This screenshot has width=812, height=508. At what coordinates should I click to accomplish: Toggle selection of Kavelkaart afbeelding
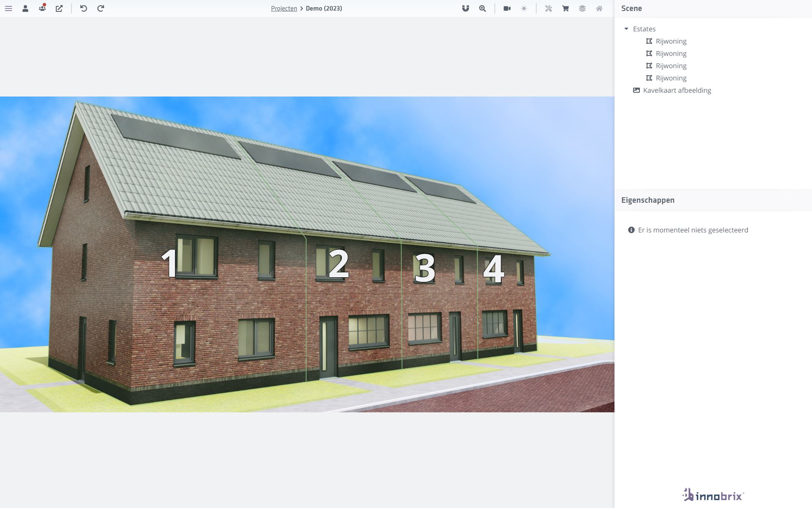point(677,90)
